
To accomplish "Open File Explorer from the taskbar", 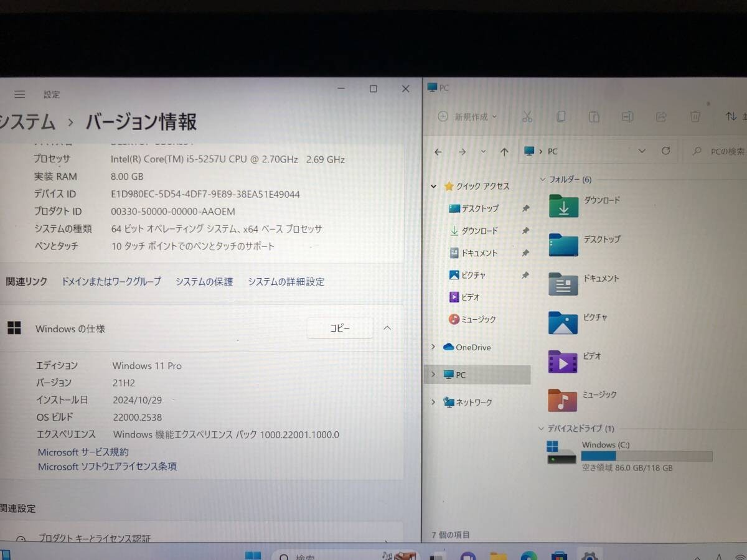I will 498,556.
